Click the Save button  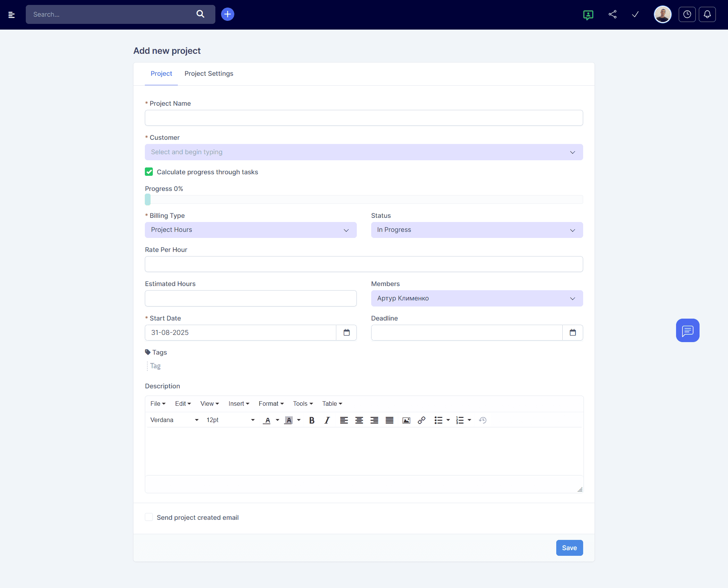pos(569,548)
